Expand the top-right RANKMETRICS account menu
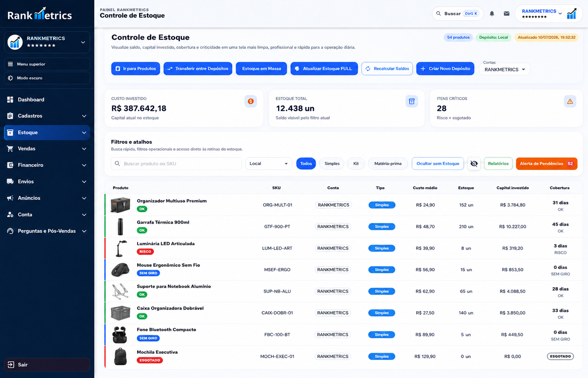588x378 pixels. coord(560,14)
